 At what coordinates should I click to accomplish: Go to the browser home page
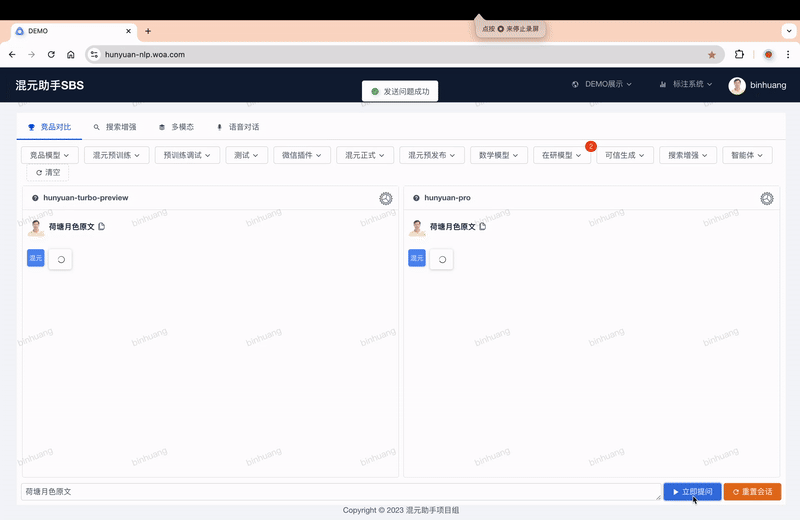click(x=71, y=55)
